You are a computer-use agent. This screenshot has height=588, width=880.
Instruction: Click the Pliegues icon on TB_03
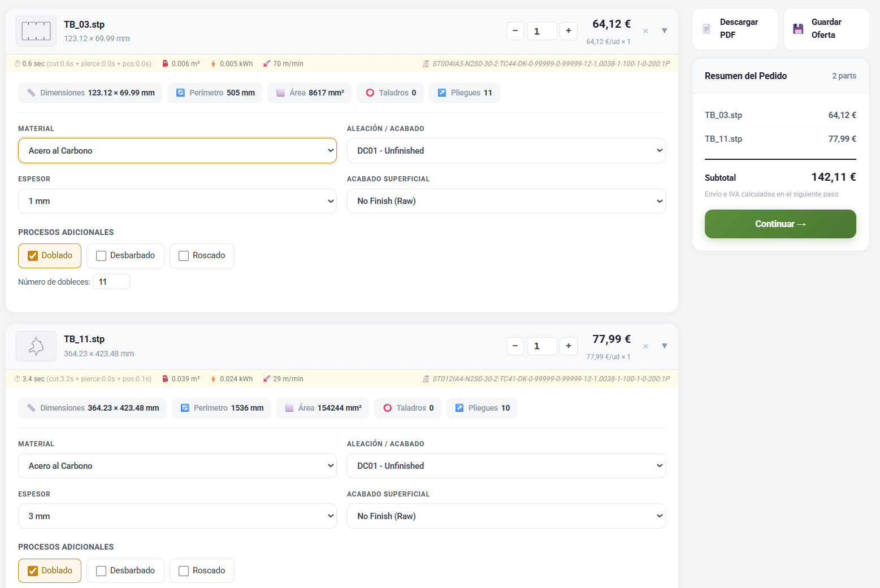coord(441,93)
